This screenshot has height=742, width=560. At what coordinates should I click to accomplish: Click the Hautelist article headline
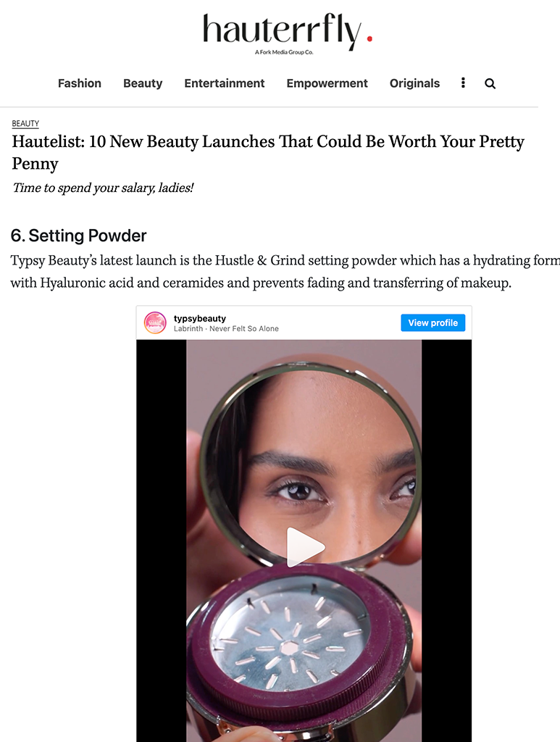(x=268, y=152)
